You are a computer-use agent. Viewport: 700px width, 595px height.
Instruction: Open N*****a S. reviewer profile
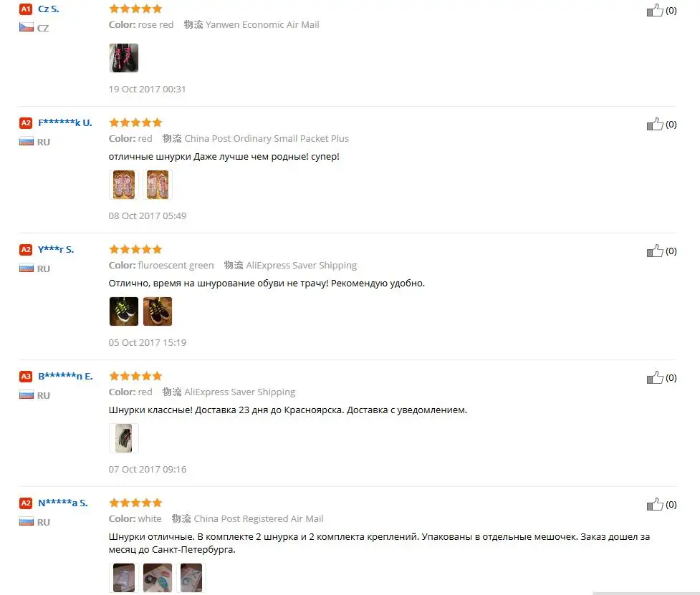(62, 503)
